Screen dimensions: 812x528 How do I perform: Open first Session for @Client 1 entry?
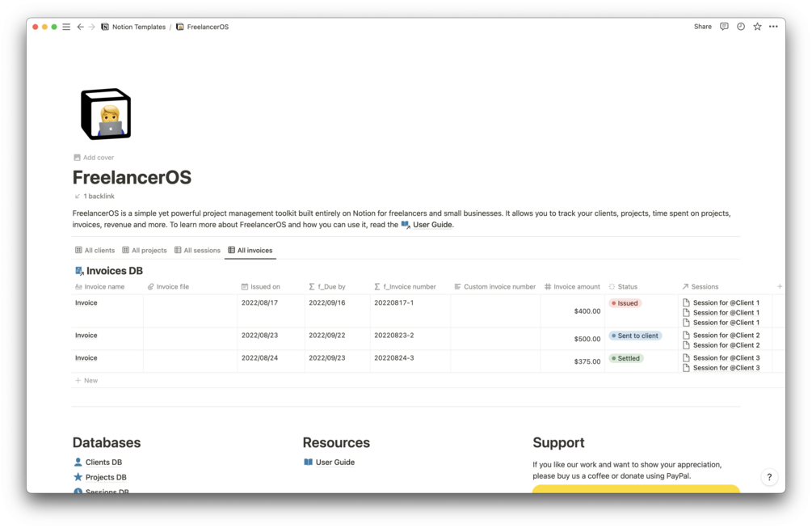[x=721, y=303]
